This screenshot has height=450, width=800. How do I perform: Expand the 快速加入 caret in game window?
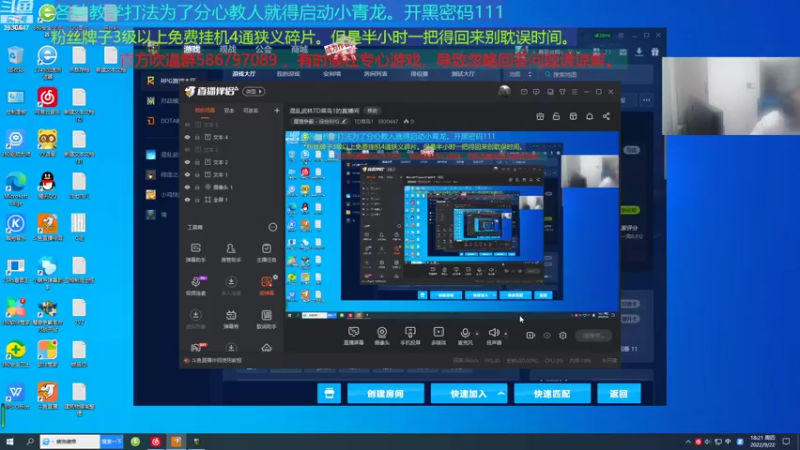coord(501,394)
